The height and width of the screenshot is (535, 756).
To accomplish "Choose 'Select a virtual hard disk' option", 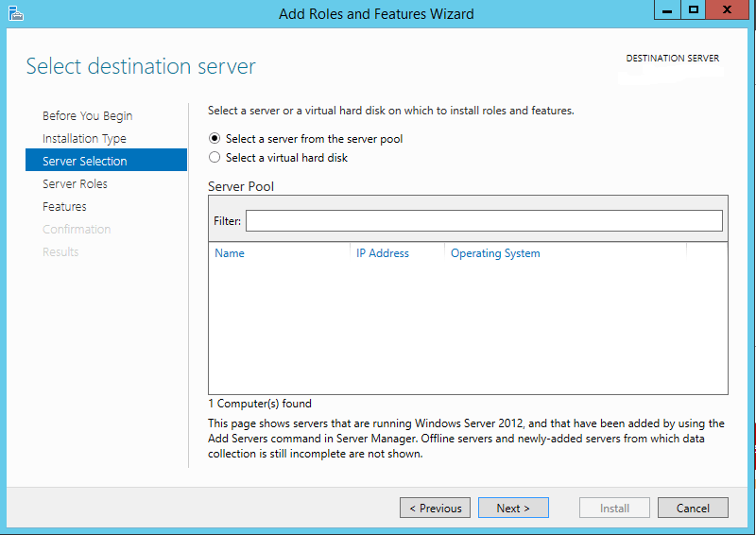I will (x=215, y=158).
